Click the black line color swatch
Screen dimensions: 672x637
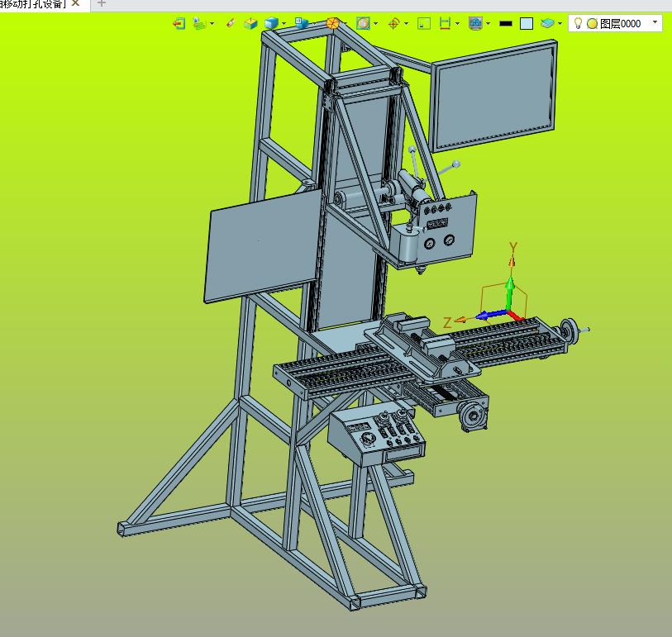506,24
